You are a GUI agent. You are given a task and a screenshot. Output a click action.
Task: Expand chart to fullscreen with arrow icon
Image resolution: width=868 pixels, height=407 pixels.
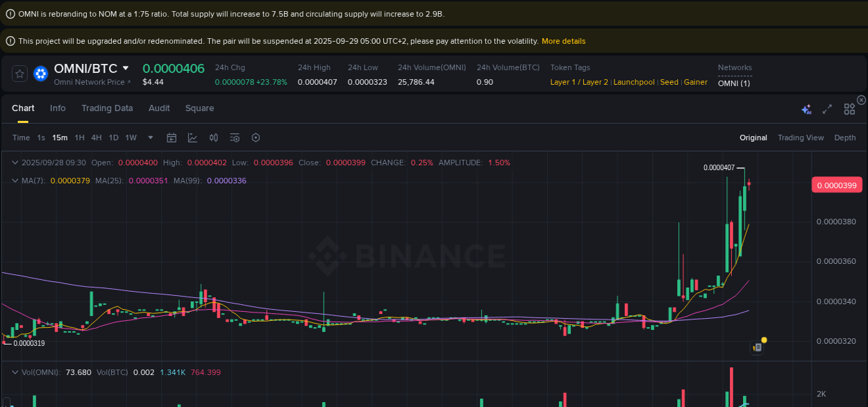pos(826,109)
